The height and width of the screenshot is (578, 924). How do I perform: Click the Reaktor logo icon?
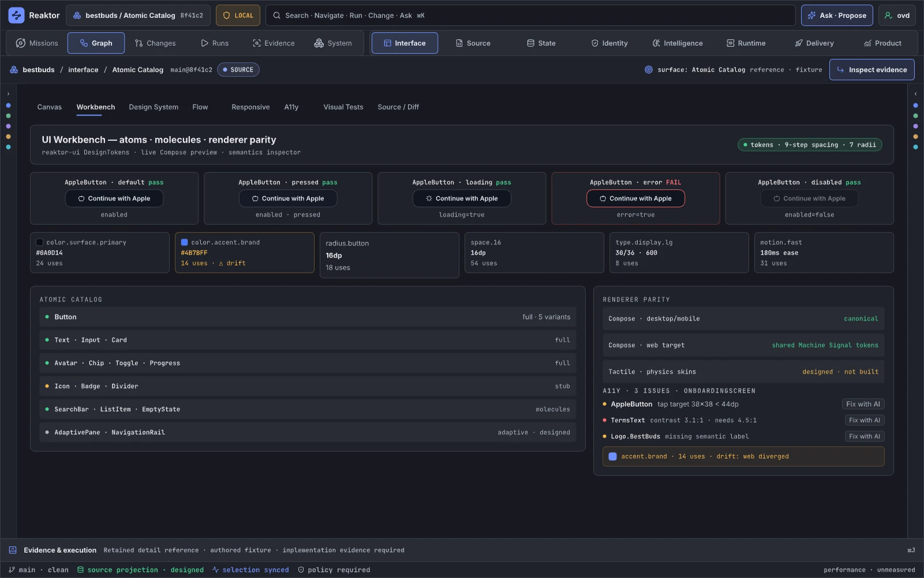pos(16,16)
